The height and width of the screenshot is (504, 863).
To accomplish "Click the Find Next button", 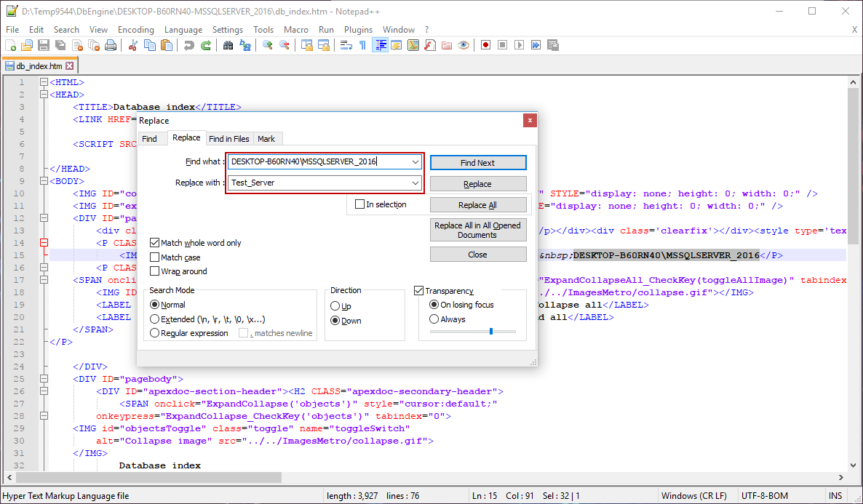I will [x=477, y=163].
